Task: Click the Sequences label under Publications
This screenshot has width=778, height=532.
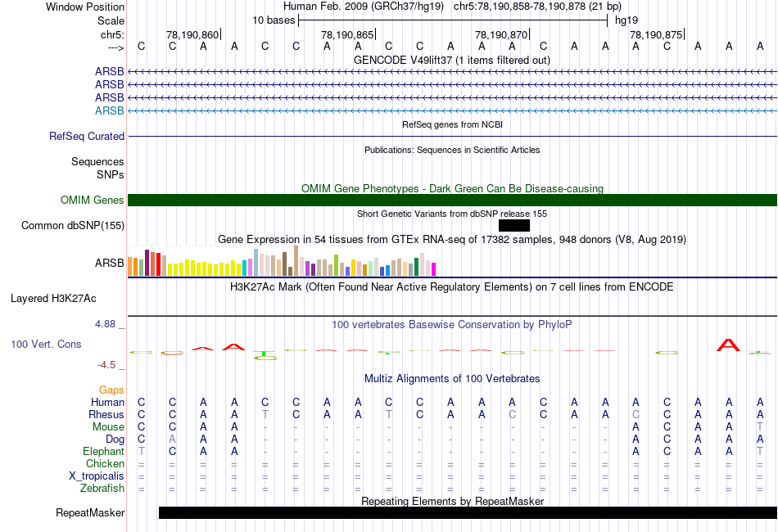Action: (97, 161)
